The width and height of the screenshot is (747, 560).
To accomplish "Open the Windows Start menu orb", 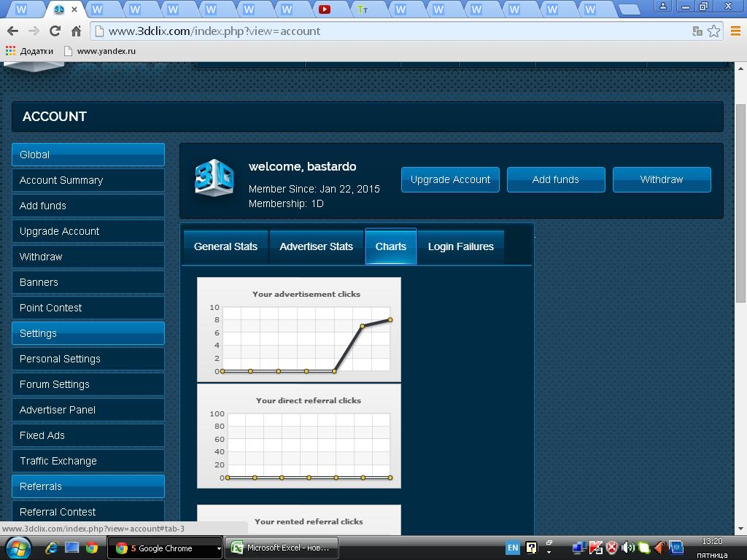I will coord(18,548).
